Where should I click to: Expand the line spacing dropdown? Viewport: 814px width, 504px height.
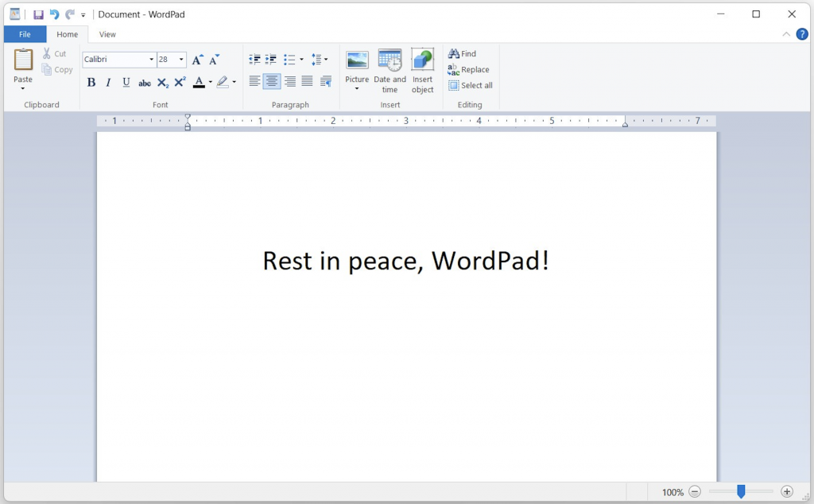coord(320,60)
